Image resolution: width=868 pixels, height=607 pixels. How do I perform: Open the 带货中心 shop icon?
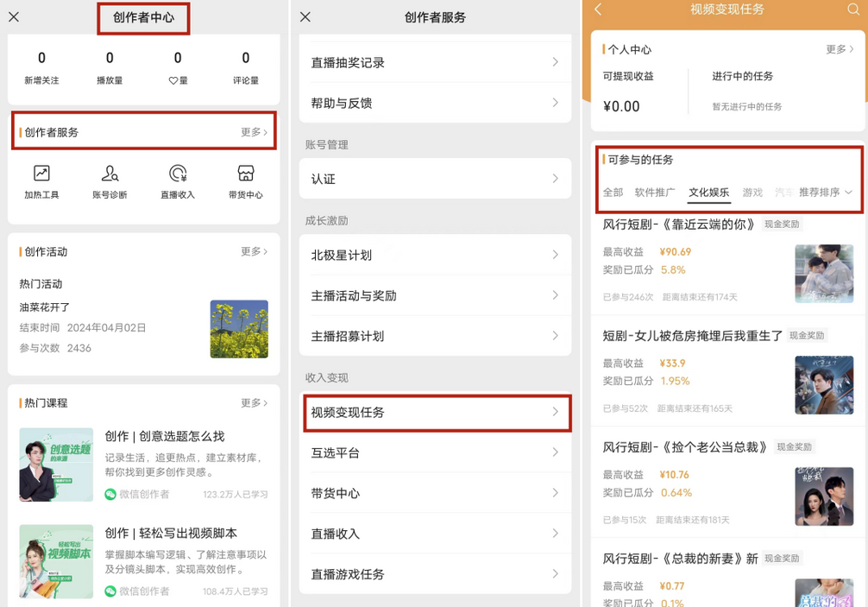point(246,180)
